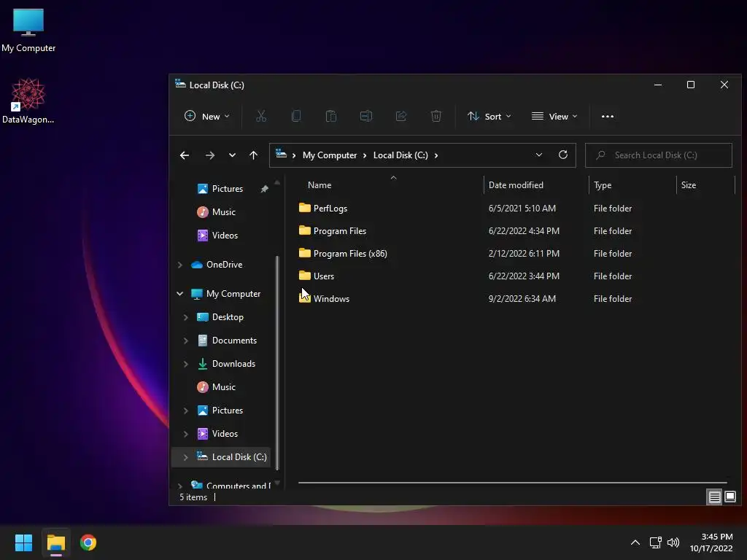Viewport: 747px width, 560px height.
Task: Click the chevron after Local Disk (C:) breadcrumb
Action: tap(436, 155)
